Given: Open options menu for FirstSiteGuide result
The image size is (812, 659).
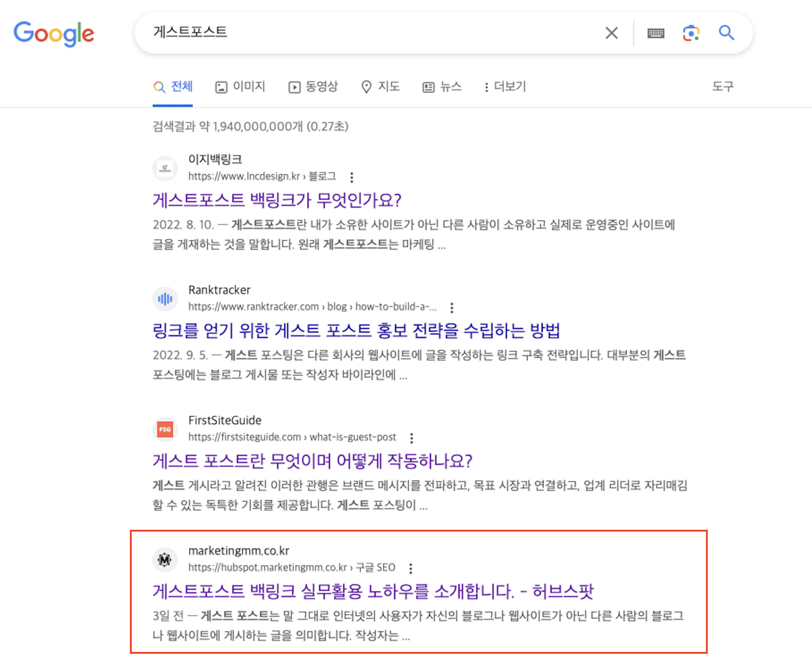Looking at the screenshot, I should [x=411, y=438].
